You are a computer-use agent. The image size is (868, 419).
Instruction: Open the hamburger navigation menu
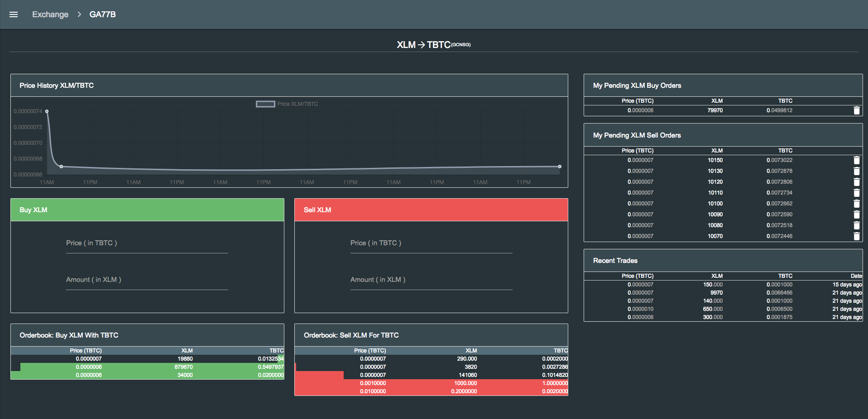click(x=14, y=14)
